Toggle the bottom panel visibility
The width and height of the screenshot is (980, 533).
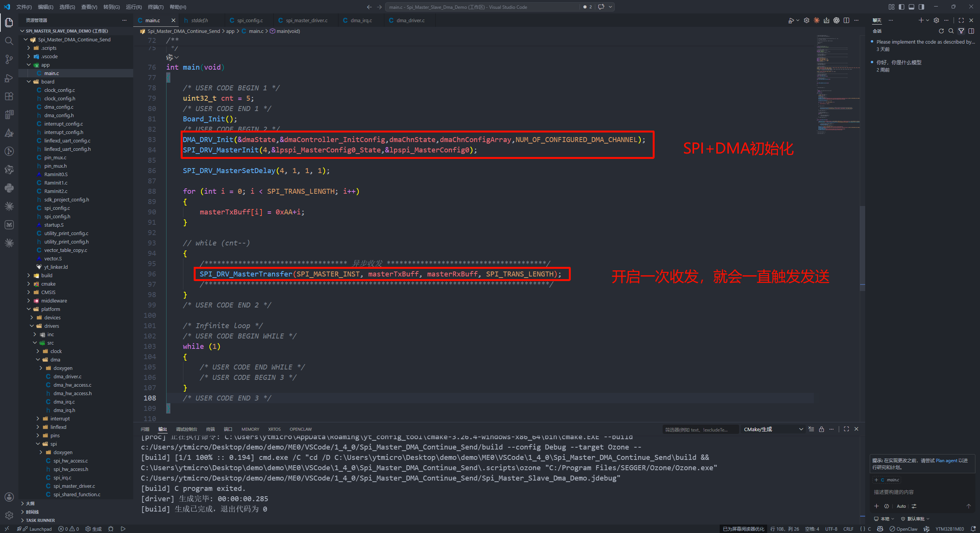coord(911,7)
